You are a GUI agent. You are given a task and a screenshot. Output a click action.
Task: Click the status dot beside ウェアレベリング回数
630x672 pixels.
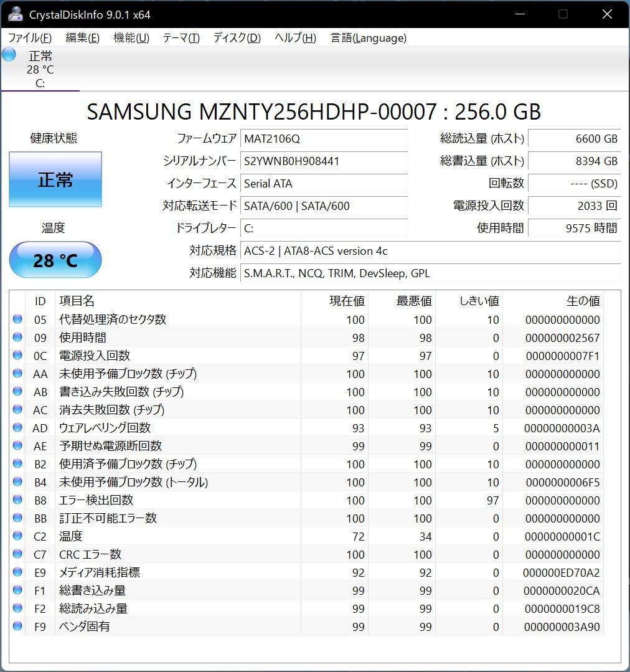pyautogui.click(x=17, y=428)
